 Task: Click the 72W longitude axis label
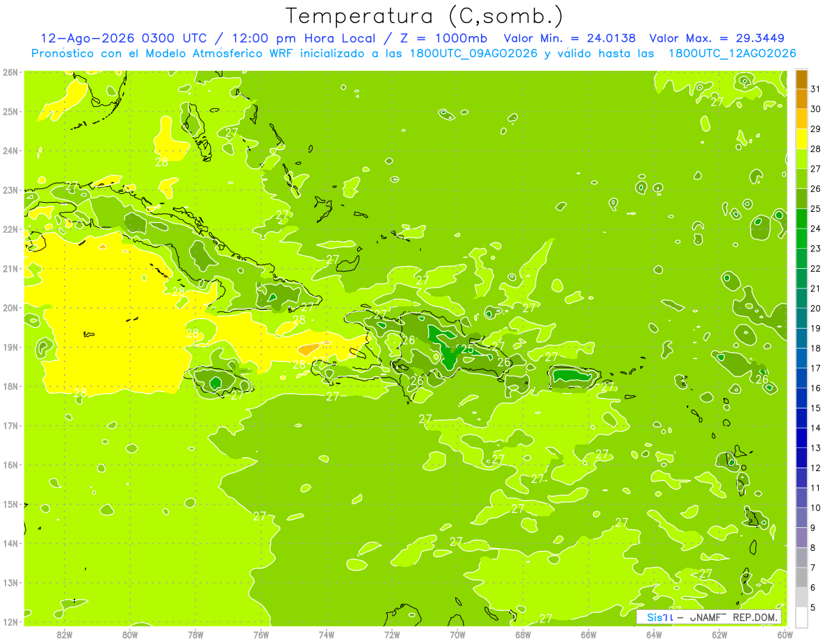point(392,634)
